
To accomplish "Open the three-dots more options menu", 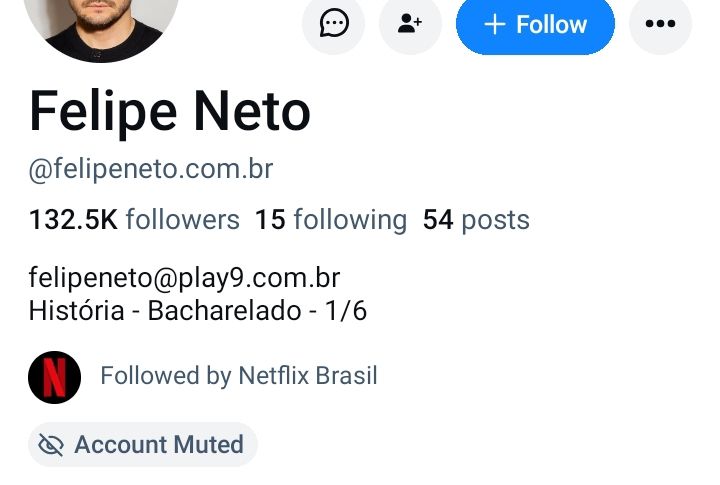I will pos(660,23).
